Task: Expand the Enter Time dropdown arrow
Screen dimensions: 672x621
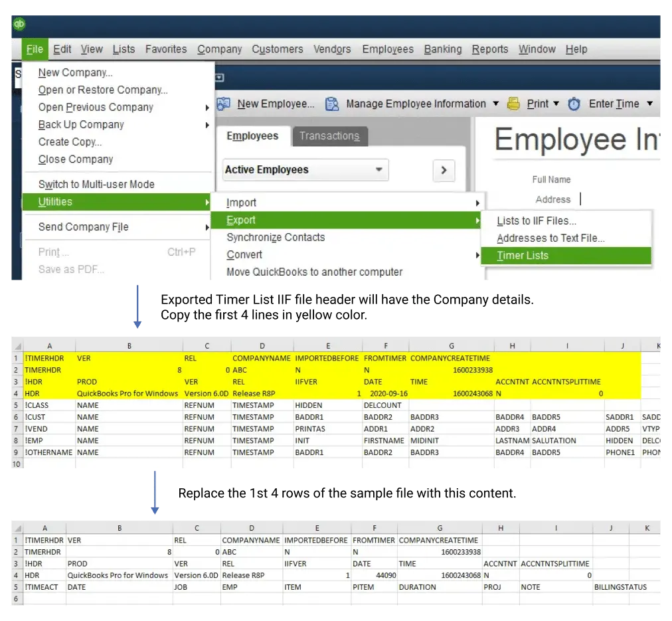Action: (649, 104)
